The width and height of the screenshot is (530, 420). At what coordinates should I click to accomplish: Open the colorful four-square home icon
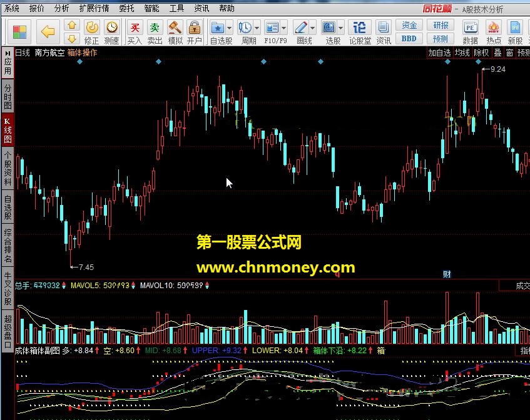(19, 32)
